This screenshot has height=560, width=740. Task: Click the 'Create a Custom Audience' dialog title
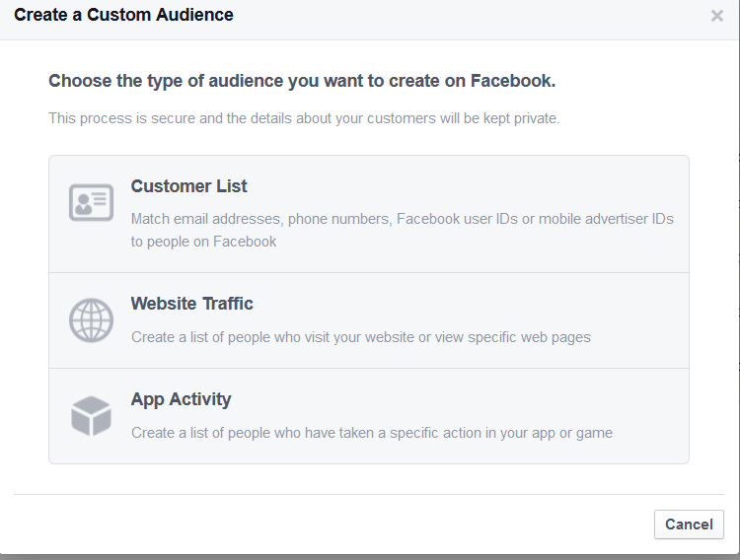123,15
